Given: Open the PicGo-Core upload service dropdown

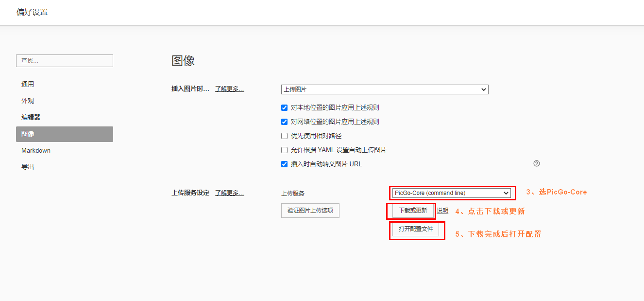Looking at the screenshot, I should [452, 193].
